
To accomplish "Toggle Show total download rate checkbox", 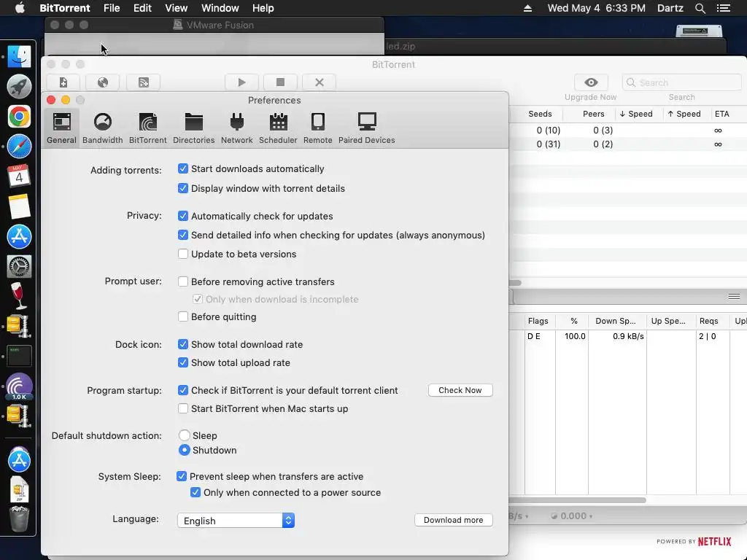I will (183, 344).
